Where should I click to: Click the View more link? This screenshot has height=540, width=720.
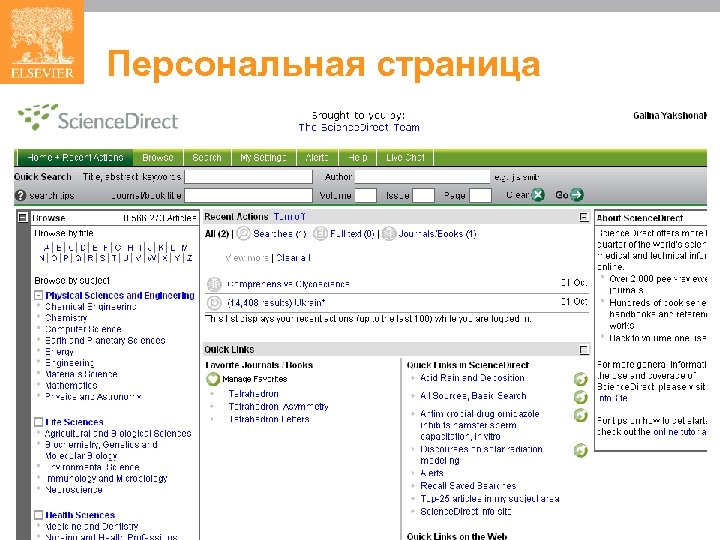[247, 258]
